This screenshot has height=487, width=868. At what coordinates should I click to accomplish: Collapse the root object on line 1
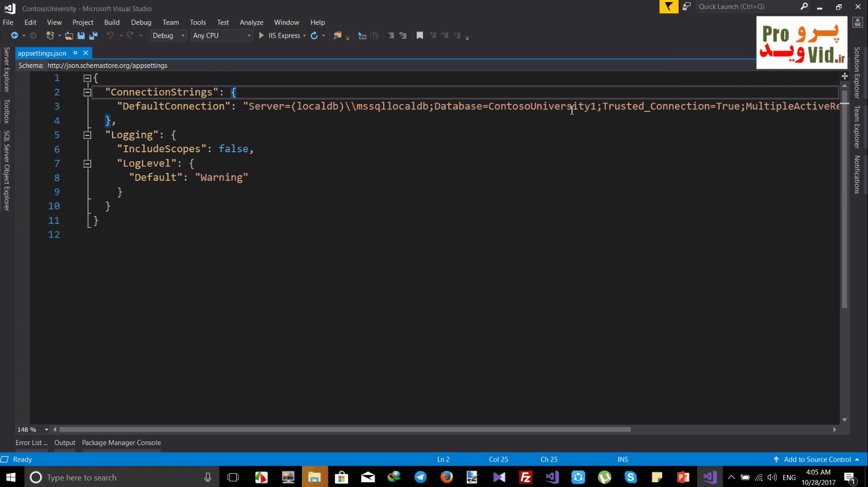[87, 78]
